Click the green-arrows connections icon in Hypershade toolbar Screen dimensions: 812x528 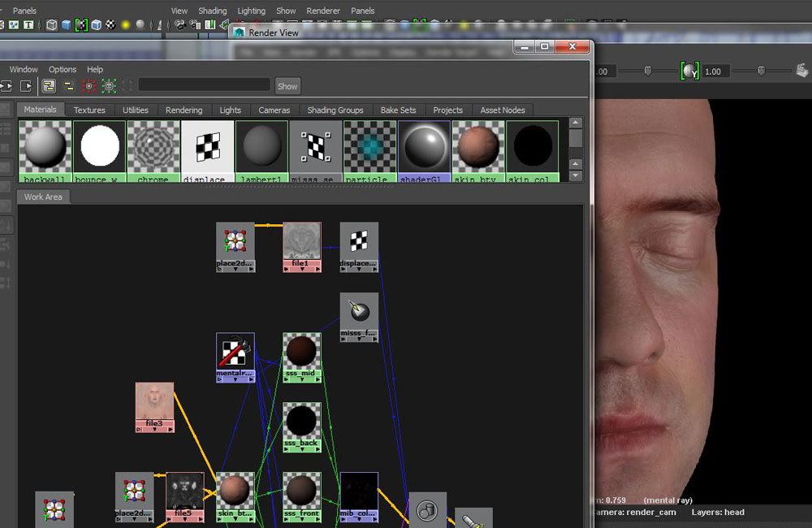(x=109, y=86)
